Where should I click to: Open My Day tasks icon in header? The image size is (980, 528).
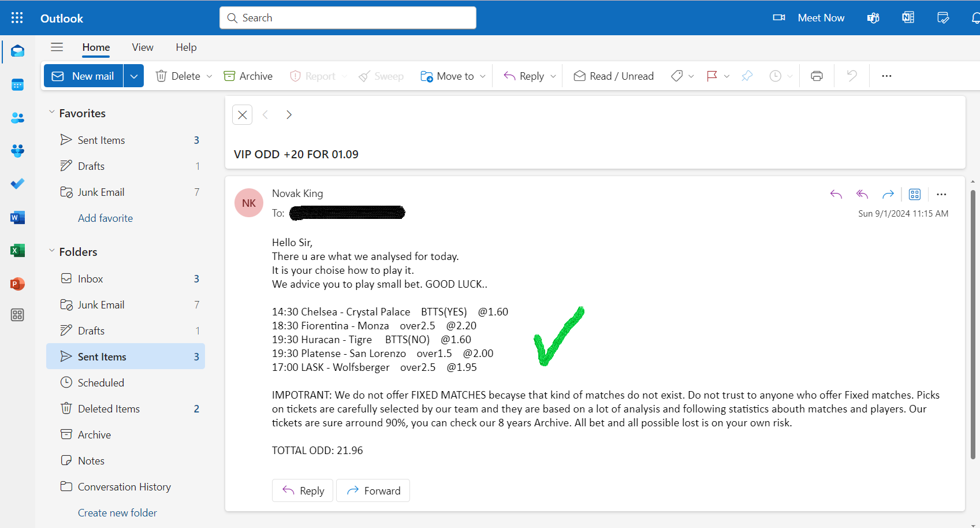943,18
